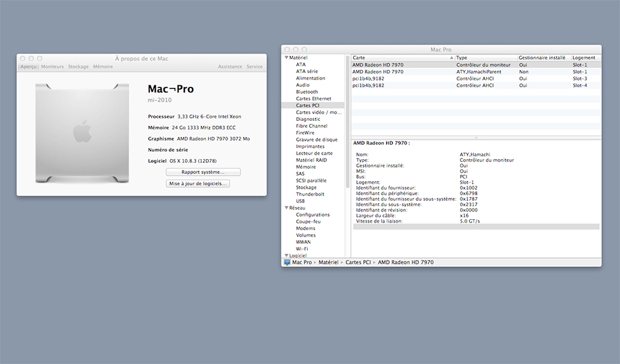The image size is (620, 364).
Task: Select Matériel RAID in the sidebar
Action: pyautogui.click(x=311, y=160)
